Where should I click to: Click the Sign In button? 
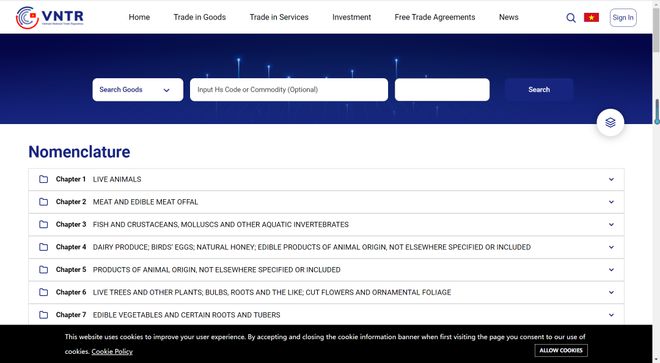[x=623, y=18]
